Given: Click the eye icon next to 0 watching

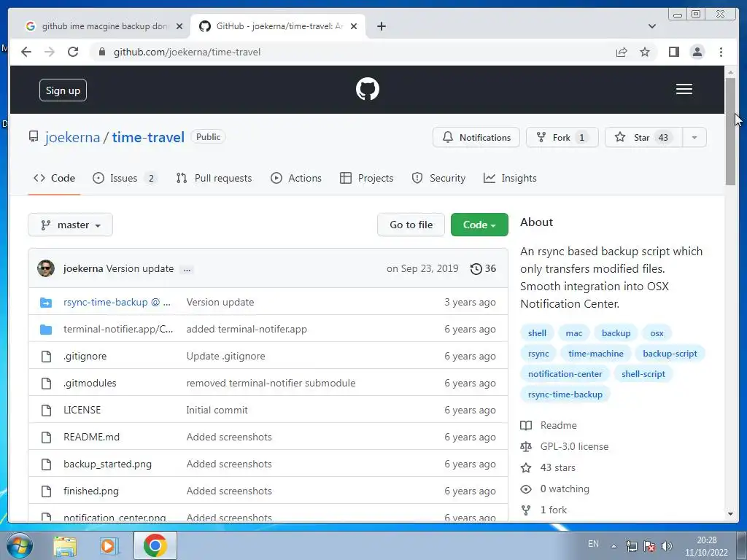Looking at the screenshot, I should [526, 489].
